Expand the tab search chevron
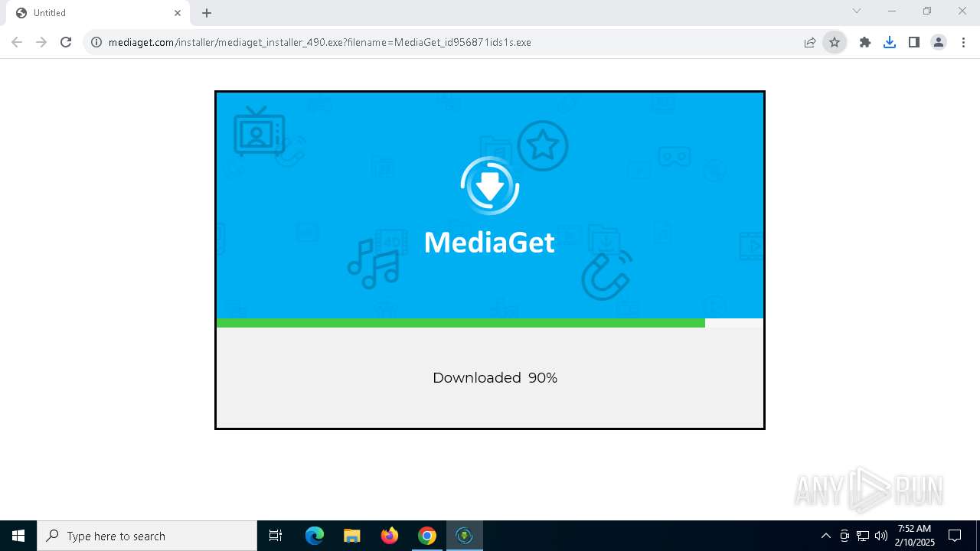This screenshot has height=551, width=980. click(857, 11)
